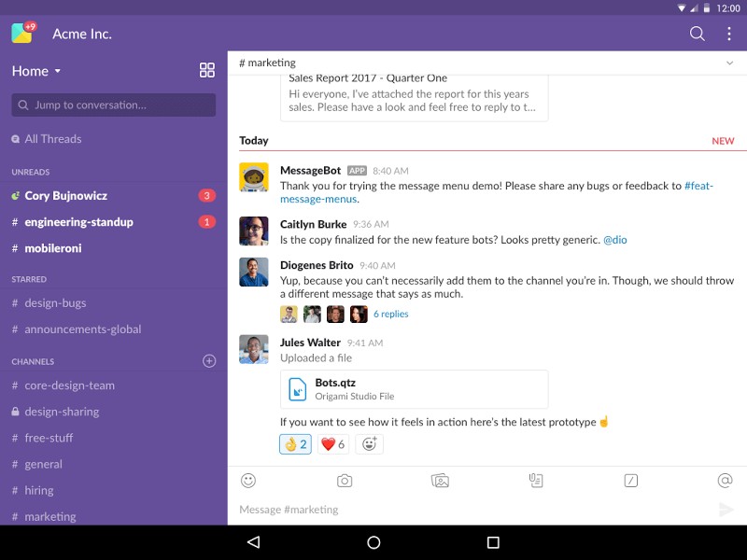Toggle the heart reaction showing 6
This screenshot has width=747, height=560.
pos(332,444)
